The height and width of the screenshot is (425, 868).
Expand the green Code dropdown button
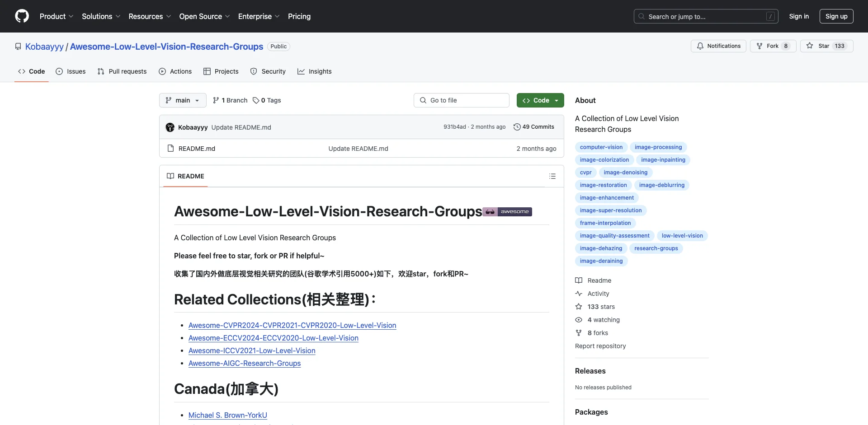tap(540, 100)
